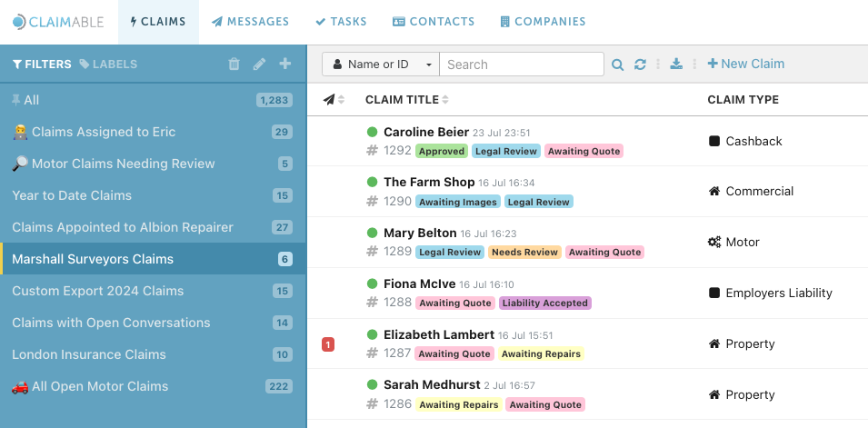Select Custom Export 2024 Claims filter
The image size is (868, 428).
tap(154, 291)
